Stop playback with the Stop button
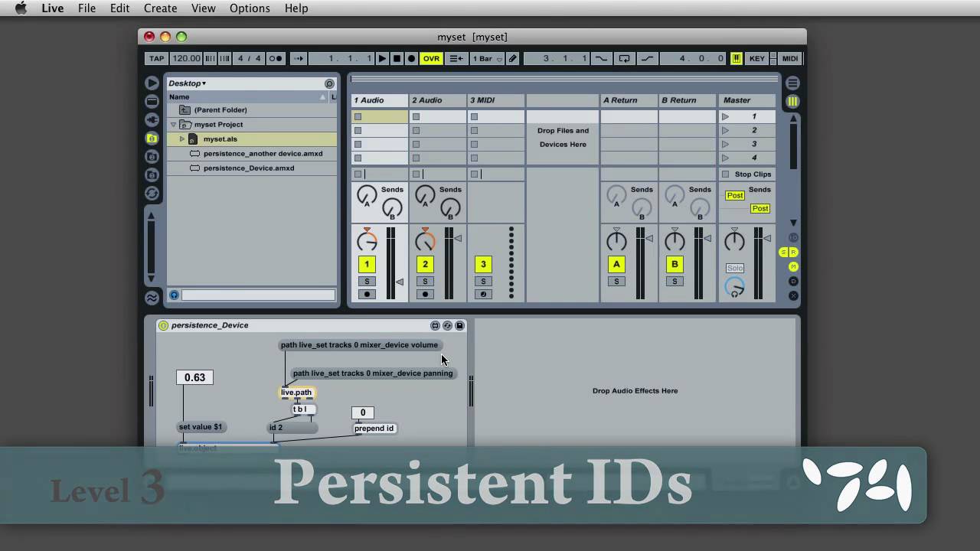 click(397, 59)
